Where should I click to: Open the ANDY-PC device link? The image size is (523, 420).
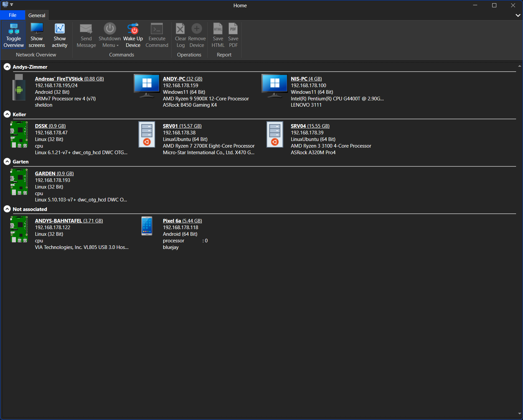point(183,79)
